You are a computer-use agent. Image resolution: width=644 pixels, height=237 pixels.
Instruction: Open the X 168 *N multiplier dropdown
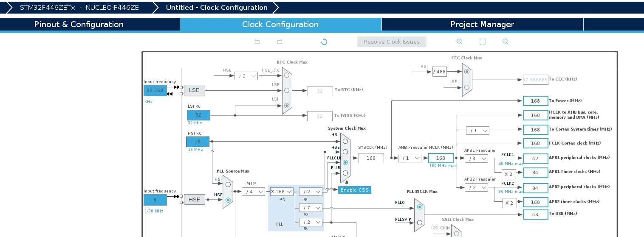(x=282, y=192)
